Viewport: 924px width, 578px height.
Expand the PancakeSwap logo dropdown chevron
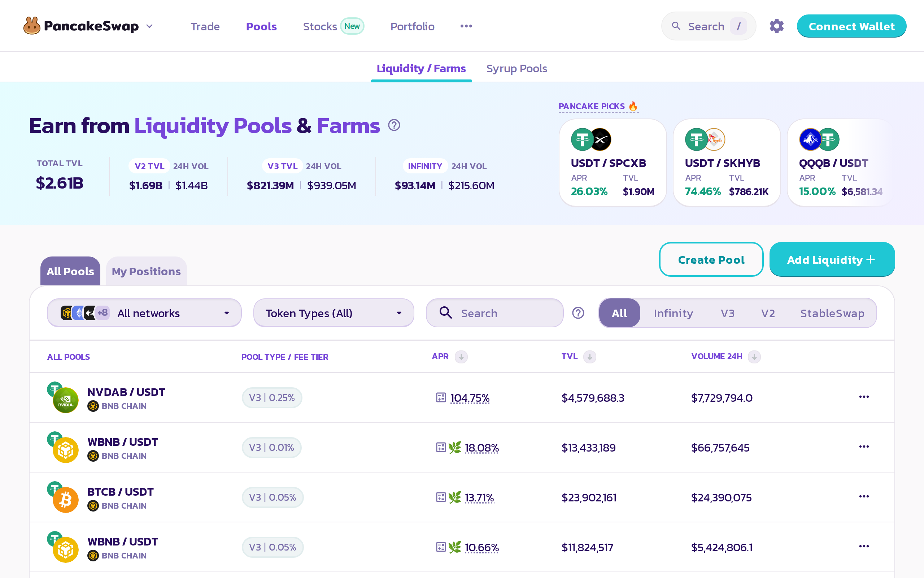[149, 26]
